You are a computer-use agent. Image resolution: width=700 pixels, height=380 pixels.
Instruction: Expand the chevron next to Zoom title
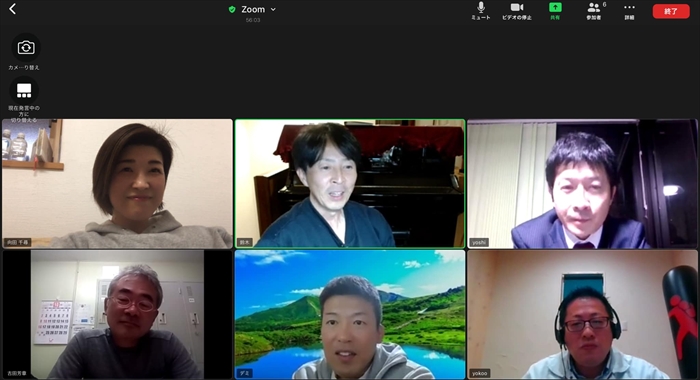[273, 9]
